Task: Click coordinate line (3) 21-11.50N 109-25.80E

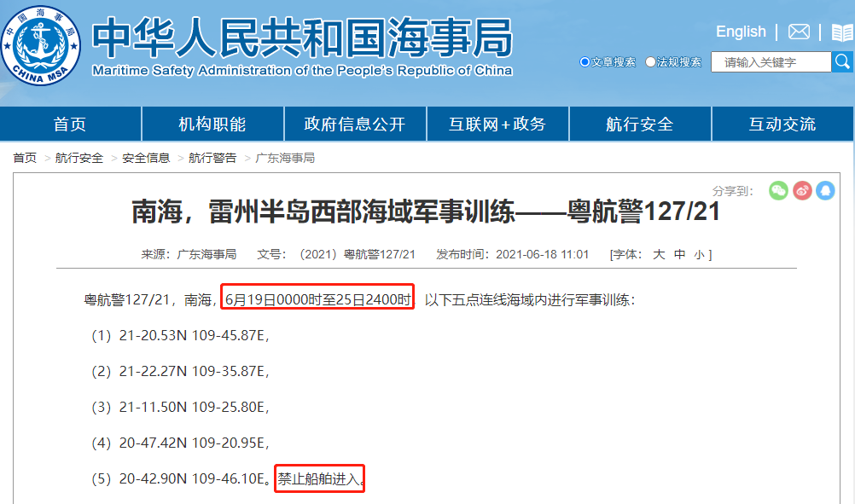Action: click(x=180, y=408)
